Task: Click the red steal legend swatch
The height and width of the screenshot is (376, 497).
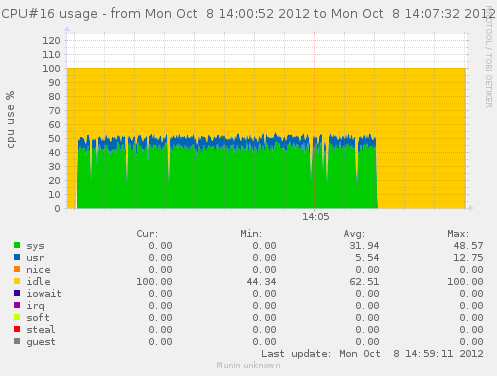Action: point(17,329)
